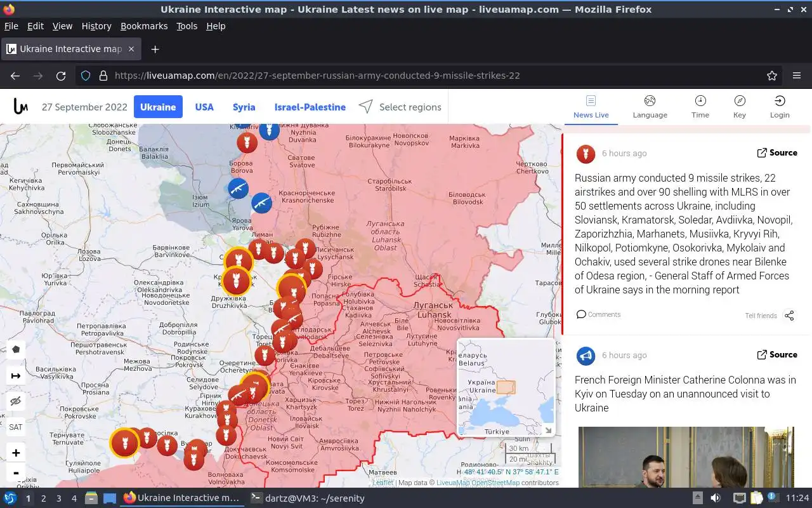The image size is (812, 508).
Task: Click the tracking protection shield icon
Action: pyautogui.click(x=86, y=76)
